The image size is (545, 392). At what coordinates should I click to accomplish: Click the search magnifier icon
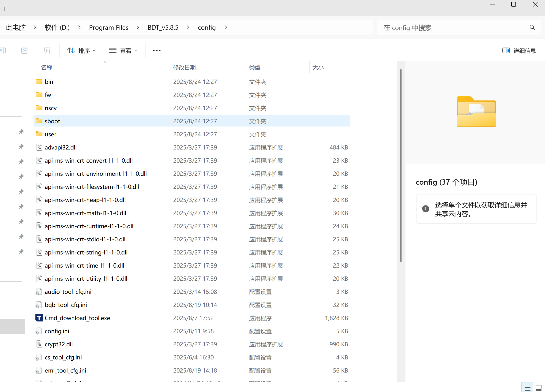[532, 28]
